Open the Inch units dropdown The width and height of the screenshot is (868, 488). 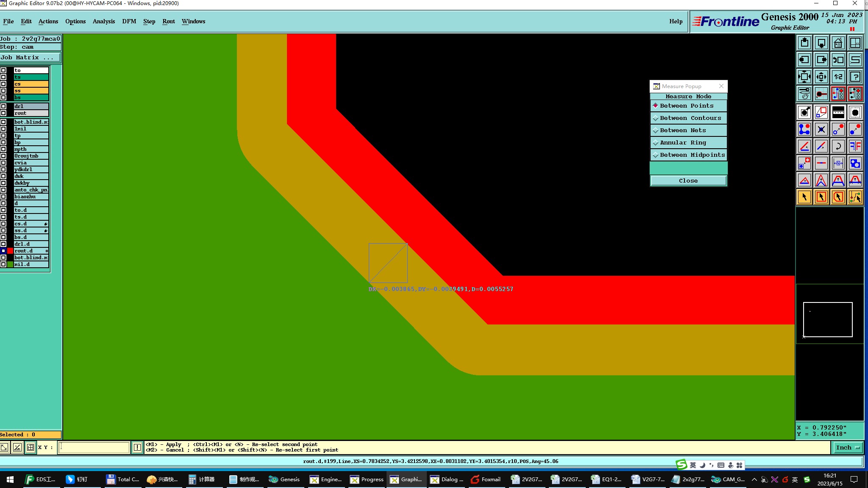848,448
